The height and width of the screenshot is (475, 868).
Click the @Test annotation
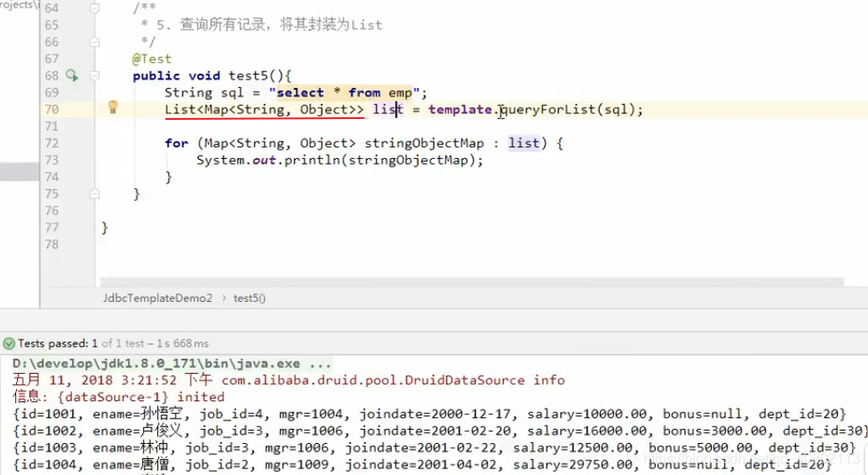152,59
